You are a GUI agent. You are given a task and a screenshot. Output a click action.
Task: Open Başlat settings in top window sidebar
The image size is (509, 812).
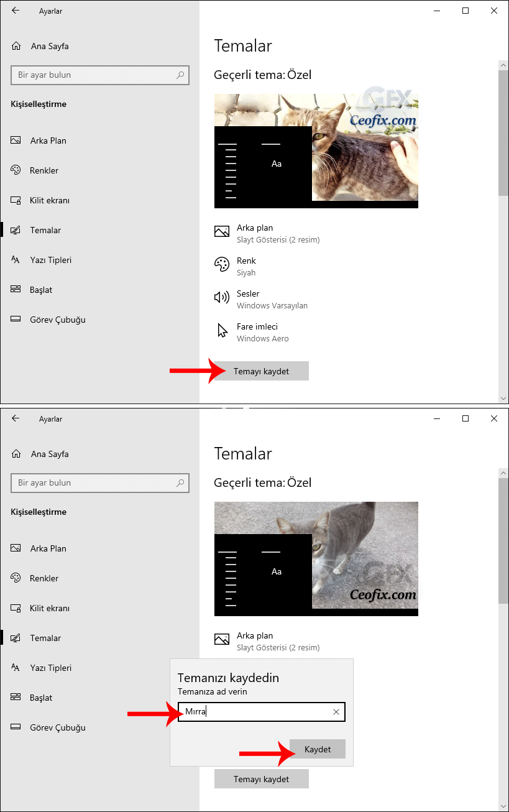point(32,290)
